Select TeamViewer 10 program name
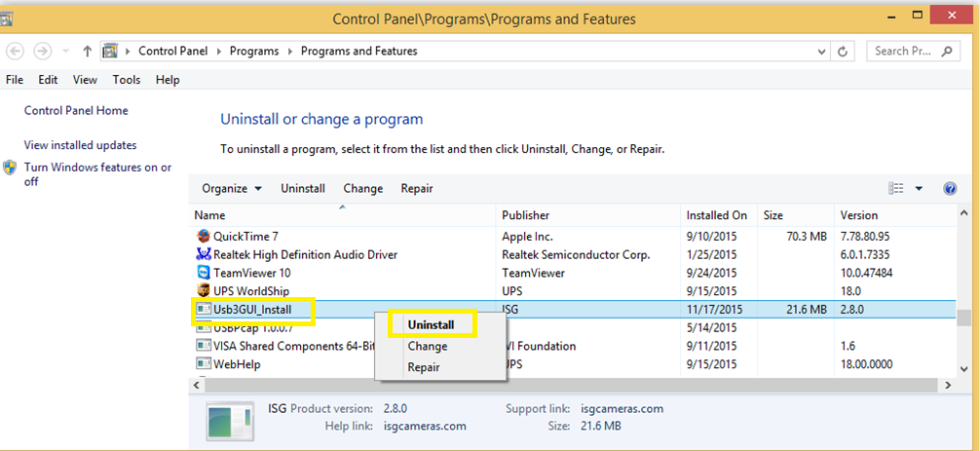Screen dimensions: 980x451 click(x=252, y=273)
